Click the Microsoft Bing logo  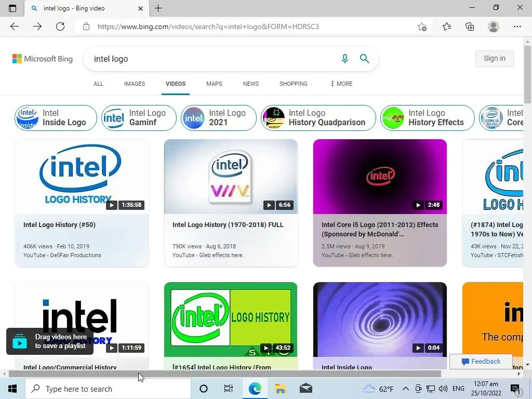(x=43, y=59)
